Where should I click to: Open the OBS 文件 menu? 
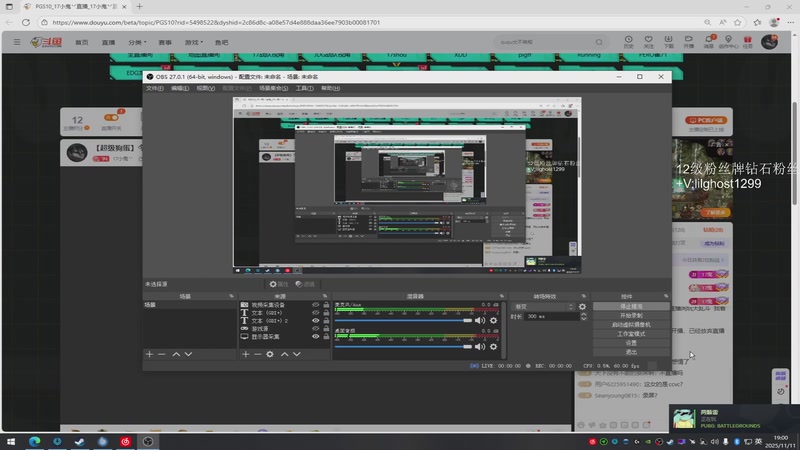click(155, 88)
